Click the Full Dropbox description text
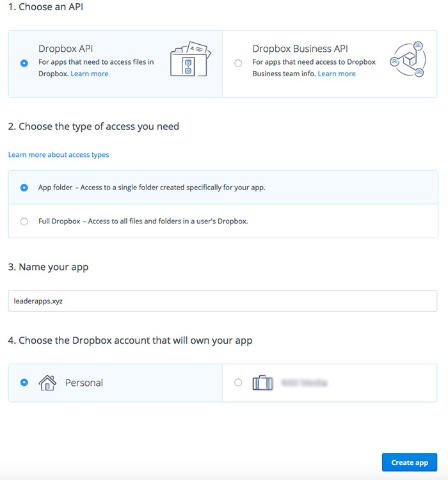Viewport: 448px width, 480px height. [x=143, y=221]
